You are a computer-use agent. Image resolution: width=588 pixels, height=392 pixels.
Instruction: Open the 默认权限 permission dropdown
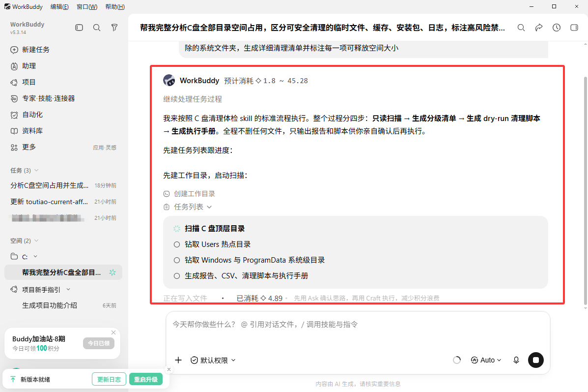pos(213,360)
